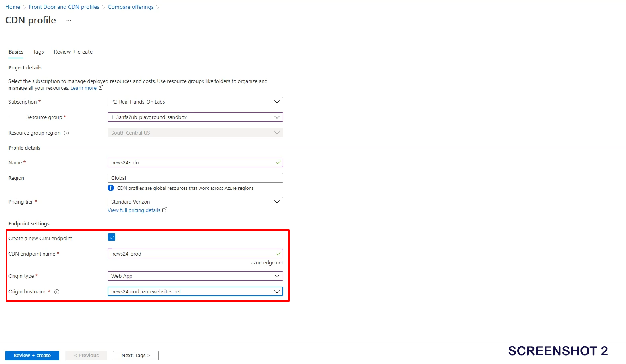
Task: Navigate to Front Door and CDN profiles breadcrumb
Action: click(64, 7)
